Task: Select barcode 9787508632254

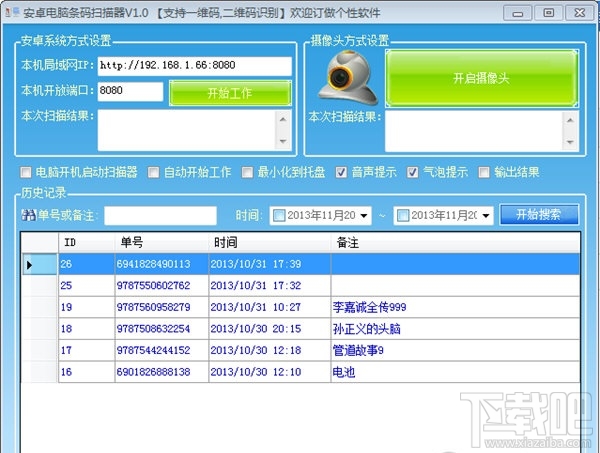Action: pyautogui.click(x=162, y=329)
